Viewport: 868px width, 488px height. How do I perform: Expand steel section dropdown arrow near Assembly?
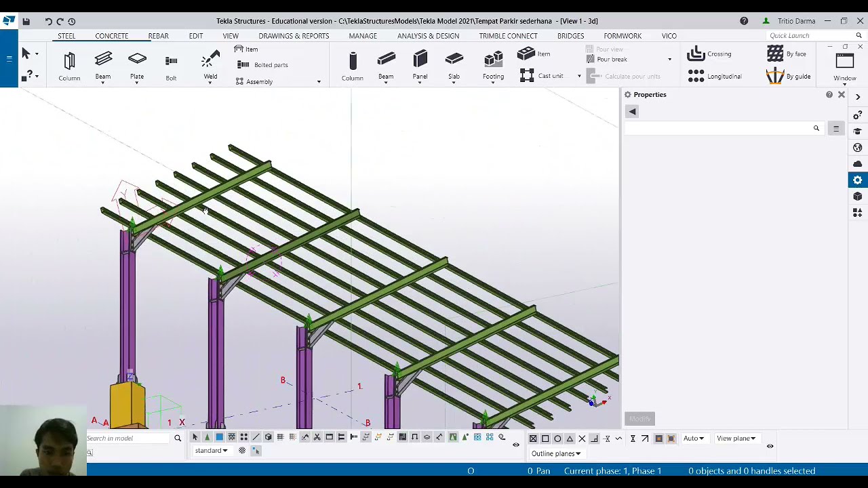319,82
